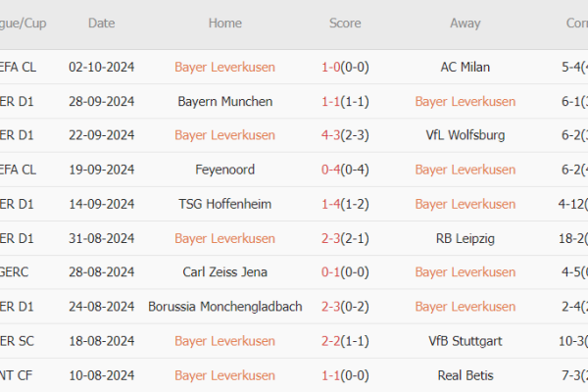This screenshot has height=392, width=588.
Task: Click the Home column header
Action: coord(225,23)
